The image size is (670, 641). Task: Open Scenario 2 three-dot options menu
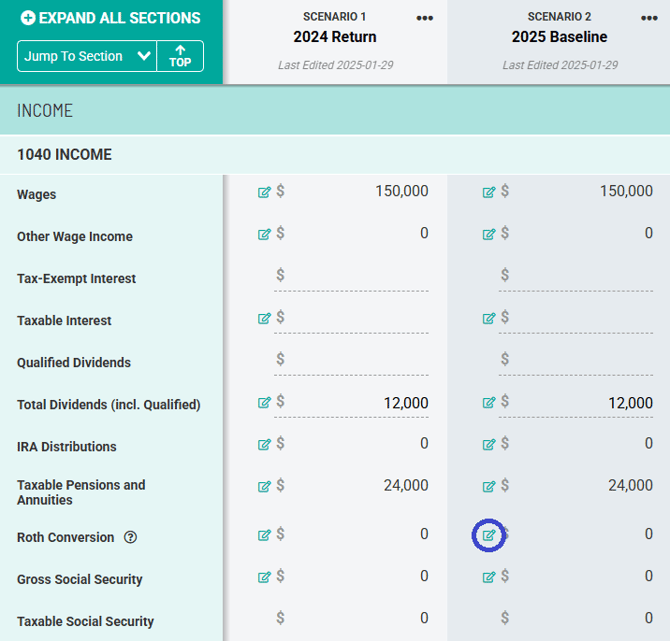coord(649,19)
